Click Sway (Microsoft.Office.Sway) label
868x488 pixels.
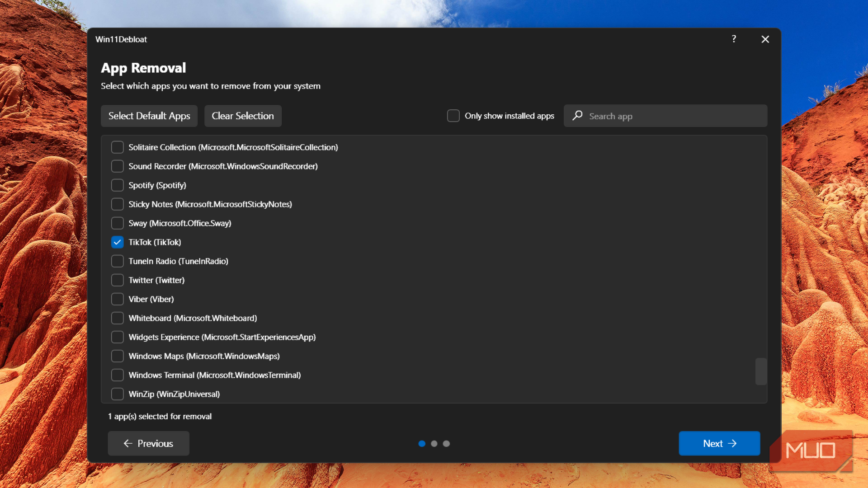[180, 223]
